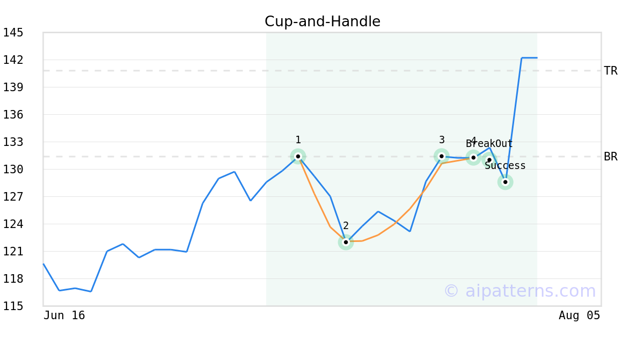Click the Aug 05 date label
The height and width of the screenshot is (338, 644).
580,315
